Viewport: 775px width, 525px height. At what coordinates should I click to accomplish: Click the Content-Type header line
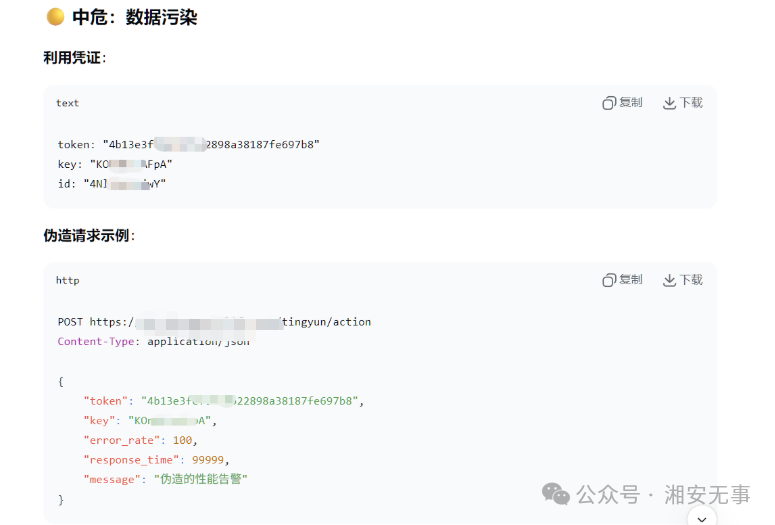point(154,342)
